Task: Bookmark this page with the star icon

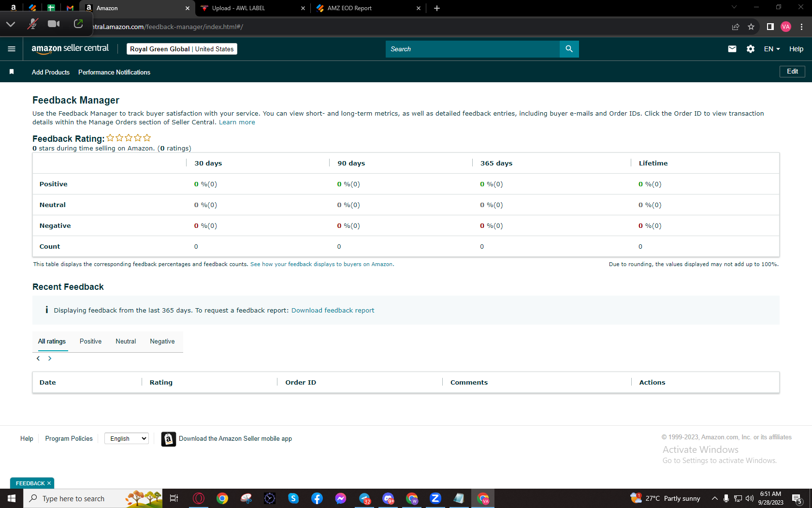Action: (751, 27)
